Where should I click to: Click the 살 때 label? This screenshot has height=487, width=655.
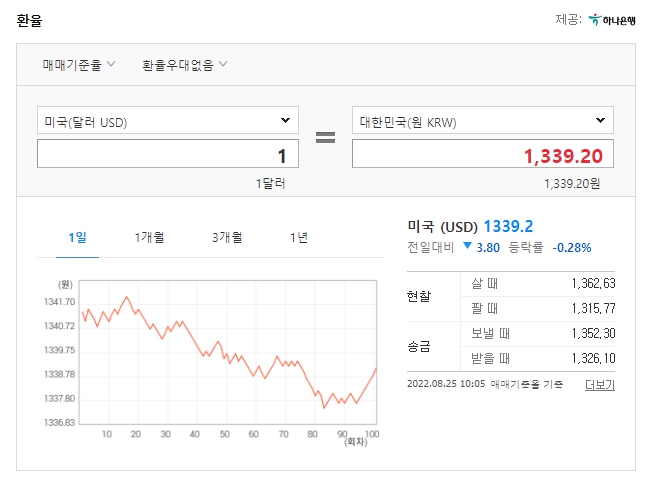coord(485,284)
